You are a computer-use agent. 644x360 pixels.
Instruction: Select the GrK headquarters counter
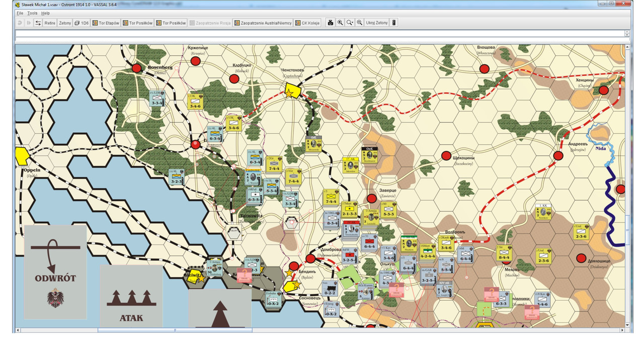tap(313, 143)
